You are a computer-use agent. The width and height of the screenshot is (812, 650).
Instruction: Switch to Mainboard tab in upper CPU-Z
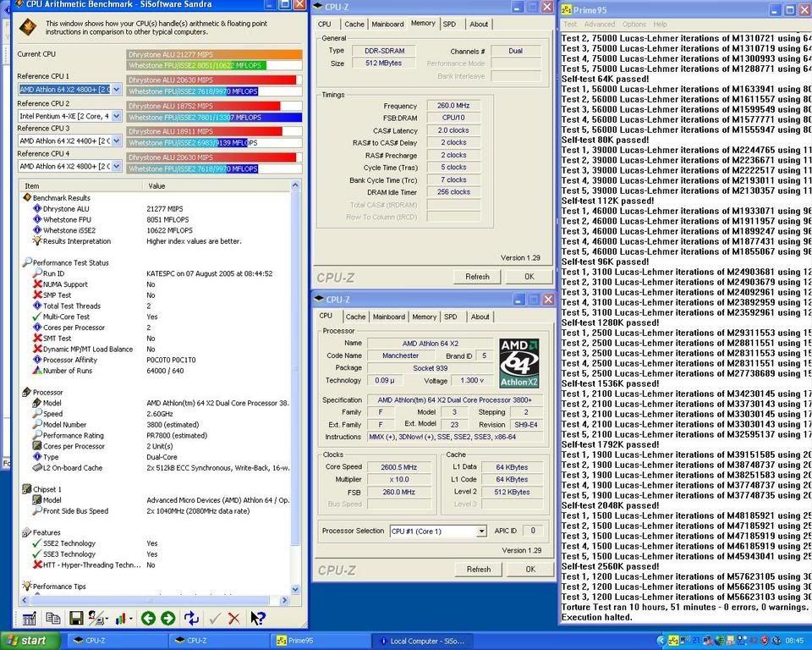click(x=387, y=24)
